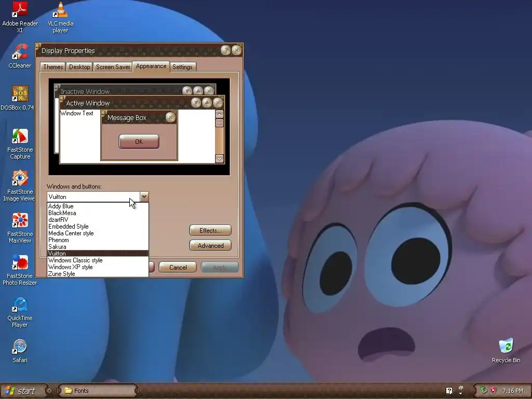The width and height of the screenshot is (532, 399).
Task: Pick the Phenom style
Action: (x=98, y=240)
